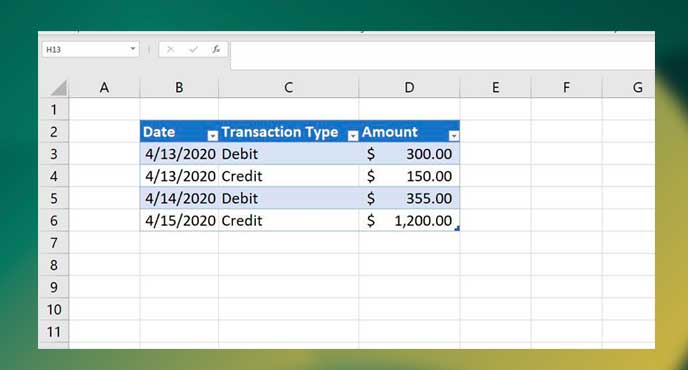Select the 300.00 amount cell
The height and width of the screenshot is (370, 688).
(409, 154)
